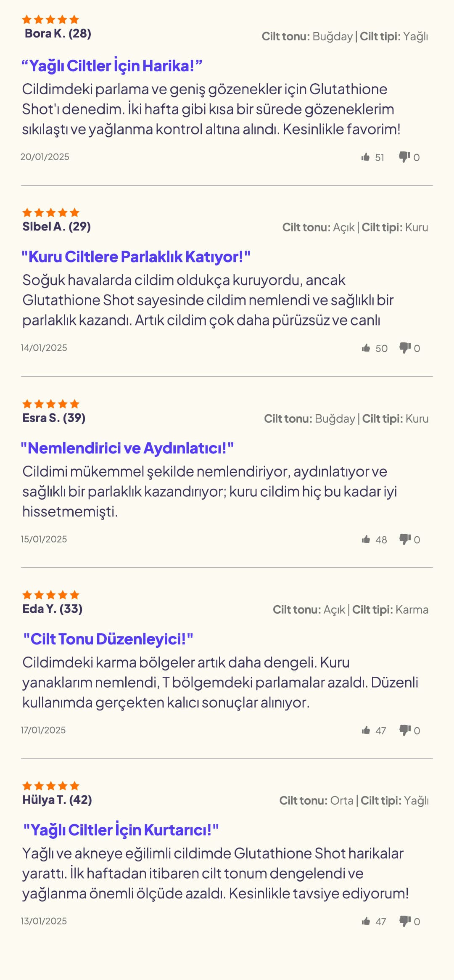Click the 17/01/2025 review date
This screenshot has height=980, width=454.
43,730
